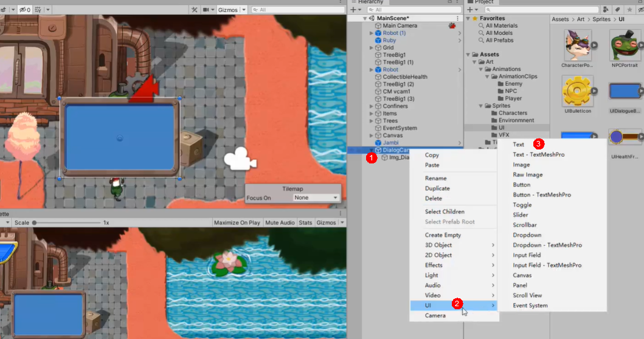Select Main Camera in the Hierarchy
Screen dimensions: 644x339
400,26
